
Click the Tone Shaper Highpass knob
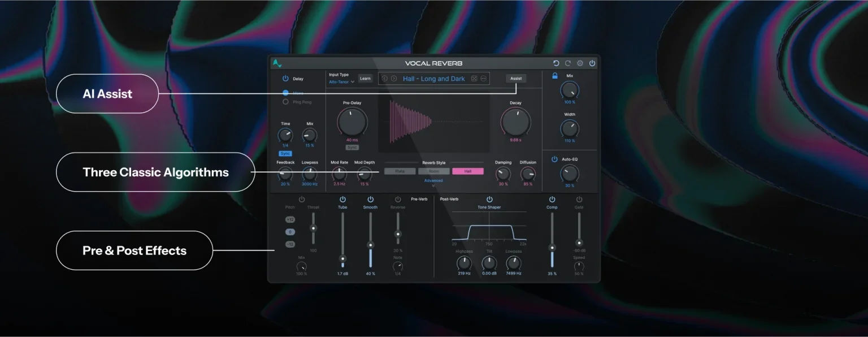coord(464,263)
